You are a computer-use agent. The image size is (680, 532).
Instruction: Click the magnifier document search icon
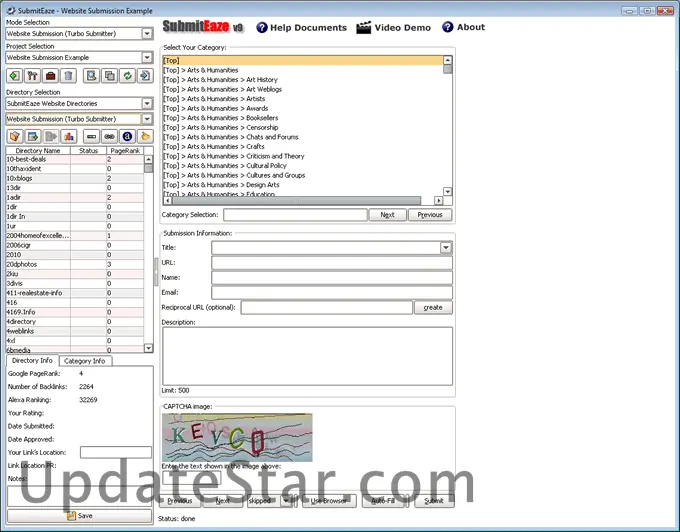[91, 76]
